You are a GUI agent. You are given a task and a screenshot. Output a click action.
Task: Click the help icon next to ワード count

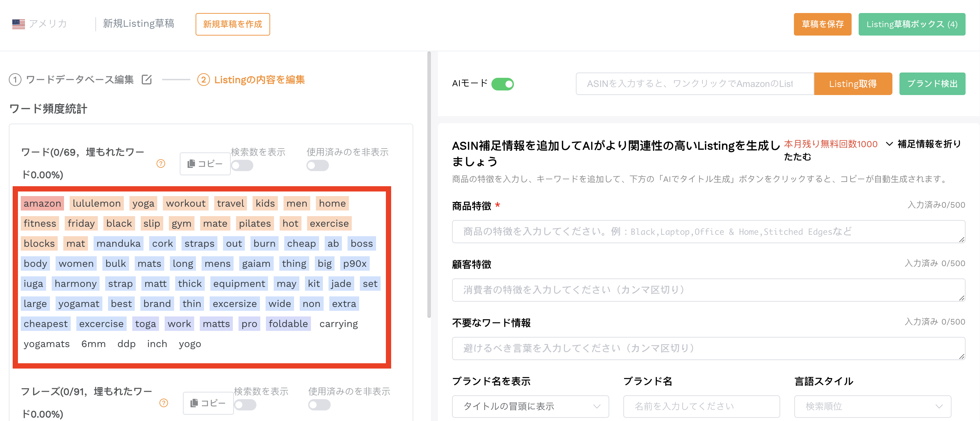coord(161,164)
